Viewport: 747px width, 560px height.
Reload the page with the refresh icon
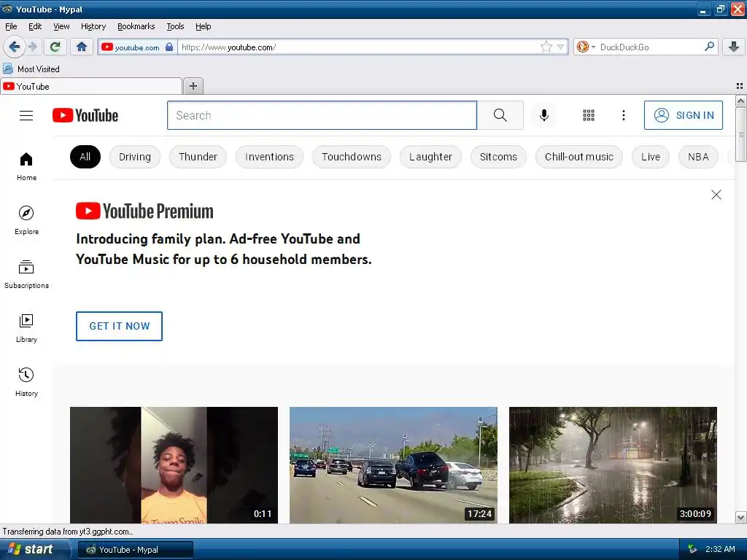55,47
